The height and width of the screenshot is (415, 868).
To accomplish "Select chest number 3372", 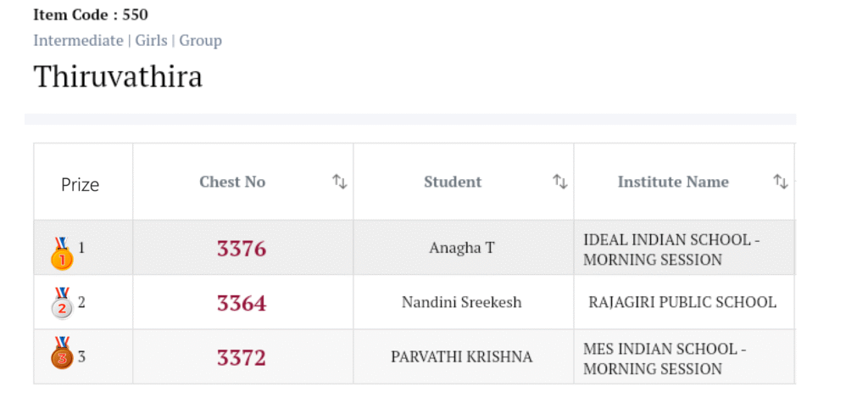I will 242,357.
